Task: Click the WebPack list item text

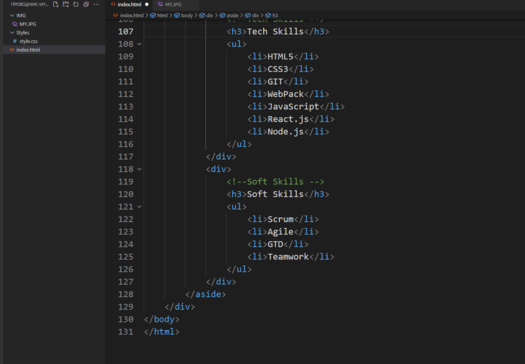Action: [285, 94]
